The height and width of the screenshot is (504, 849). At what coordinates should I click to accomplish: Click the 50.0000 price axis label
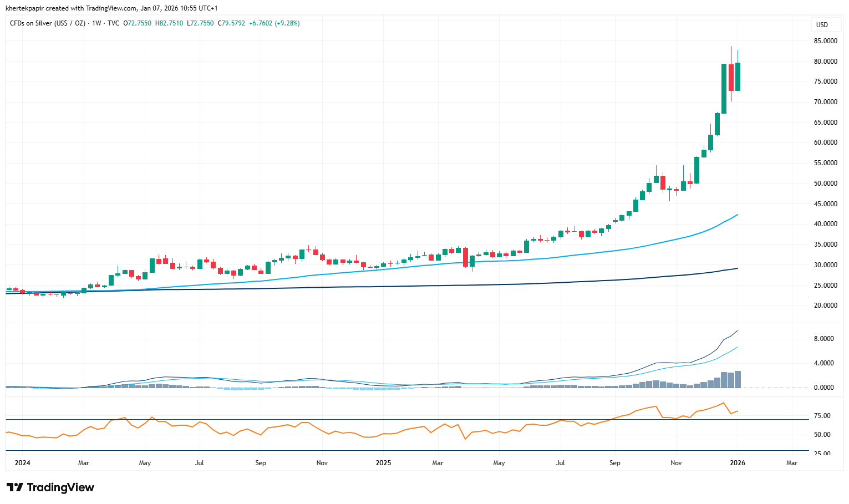(x=825, y=184)
